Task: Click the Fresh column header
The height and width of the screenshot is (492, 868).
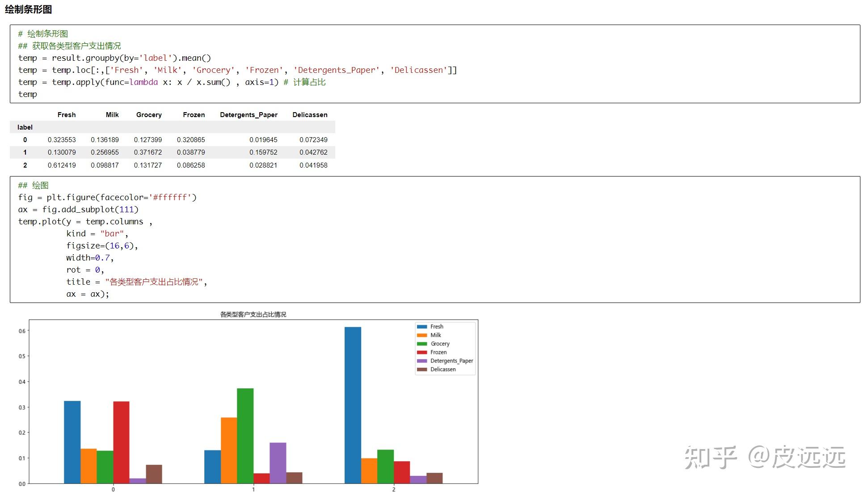Action: point(67,115)
